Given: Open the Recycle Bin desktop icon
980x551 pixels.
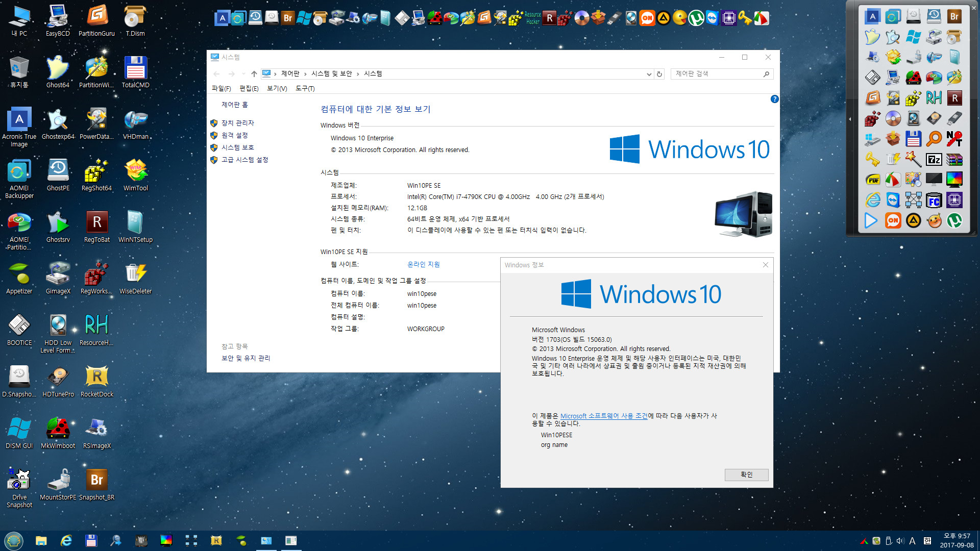Looking at the screenshot, I should point(19,72).
